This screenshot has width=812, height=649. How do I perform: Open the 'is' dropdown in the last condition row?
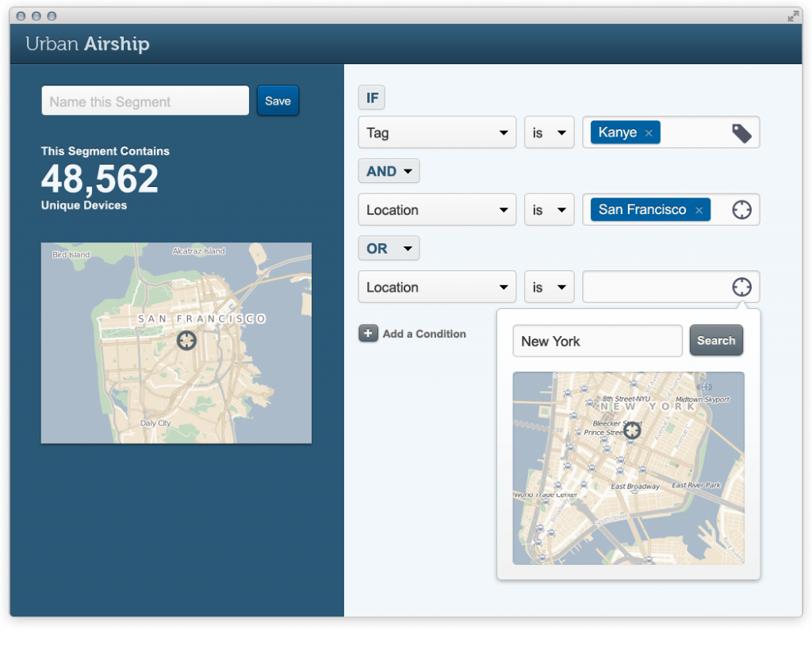[x=549, y=287]
